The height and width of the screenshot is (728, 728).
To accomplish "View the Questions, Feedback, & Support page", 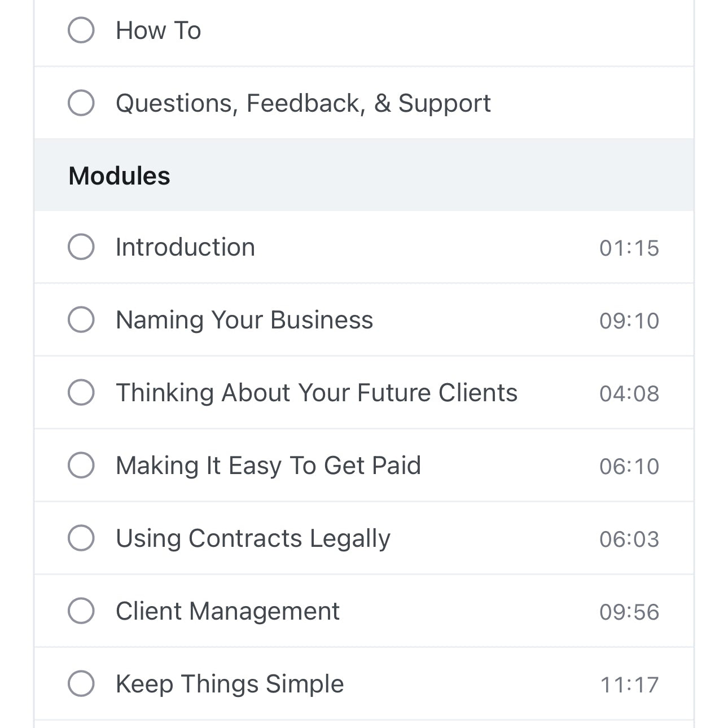I will (x=303, y=103).
